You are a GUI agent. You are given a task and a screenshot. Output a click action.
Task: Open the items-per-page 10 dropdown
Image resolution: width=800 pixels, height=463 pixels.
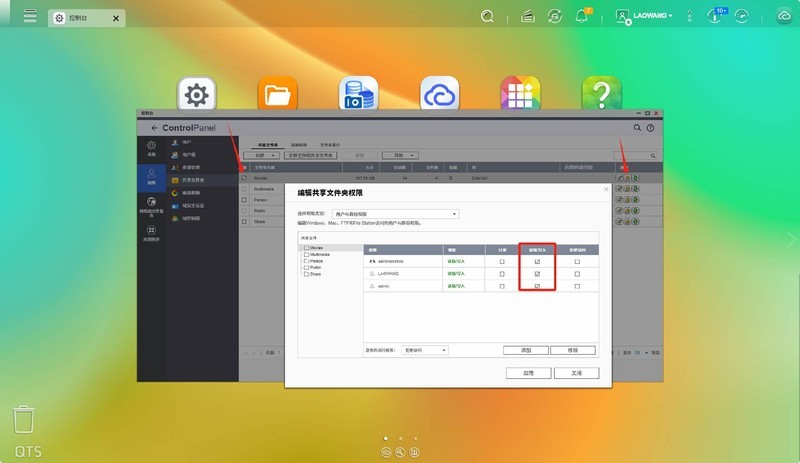641,353
